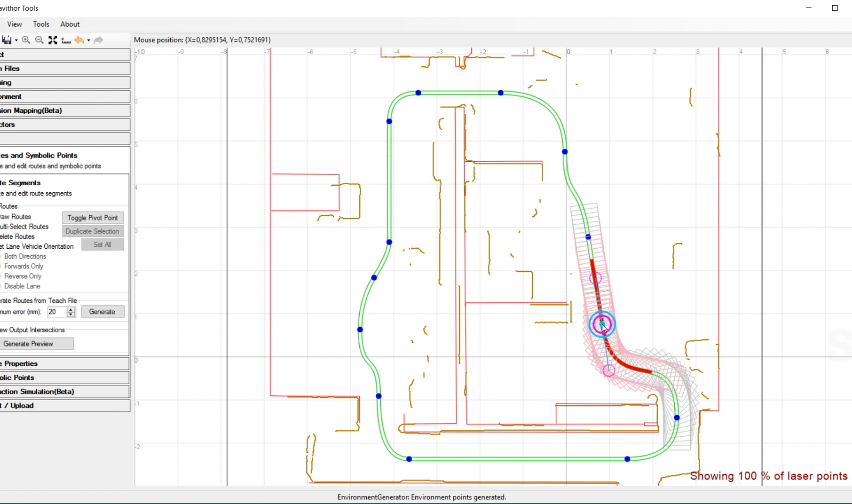Select the Reverse Only orientation option

point(23,276)
